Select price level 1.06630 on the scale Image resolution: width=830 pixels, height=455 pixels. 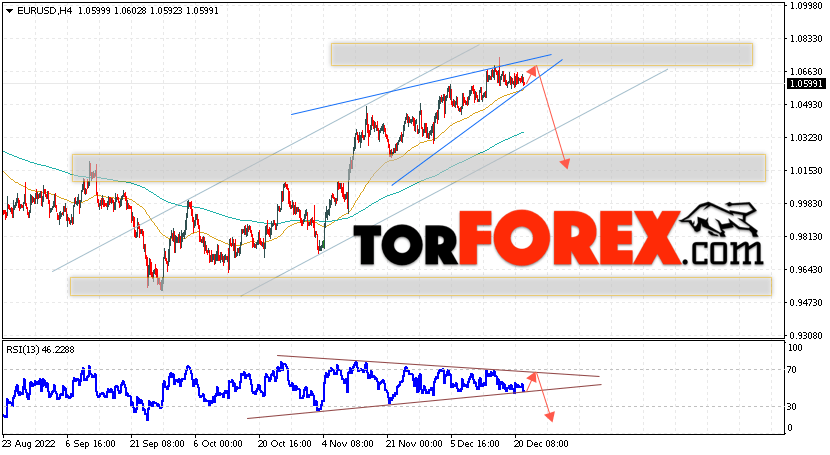click(806, 71)
